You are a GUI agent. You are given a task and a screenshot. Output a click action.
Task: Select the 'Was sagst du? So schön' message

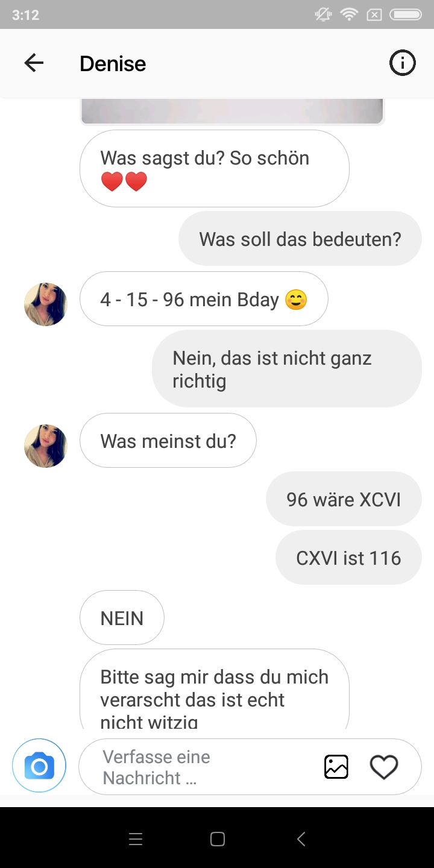click(x=215, y=169)
